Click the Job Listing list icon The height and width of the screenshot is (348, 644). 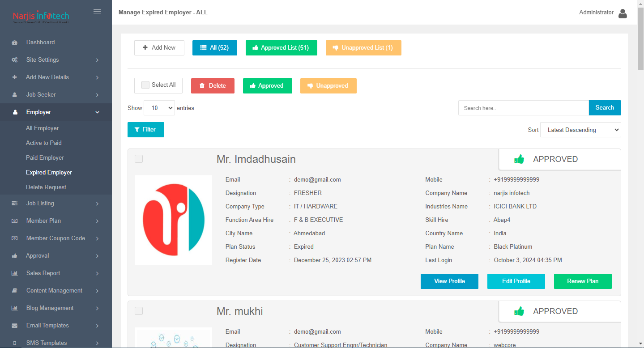click(15, 204)
